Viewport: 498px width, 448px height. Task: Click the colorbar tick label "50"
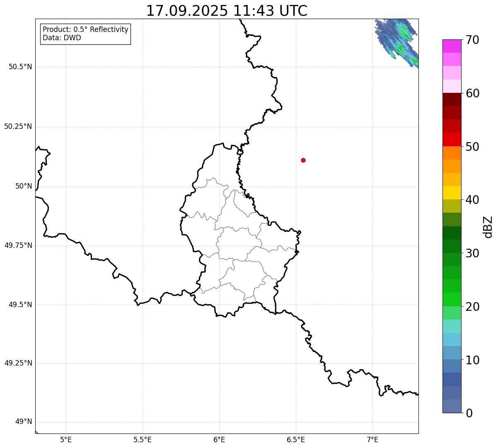click(472, 147)
